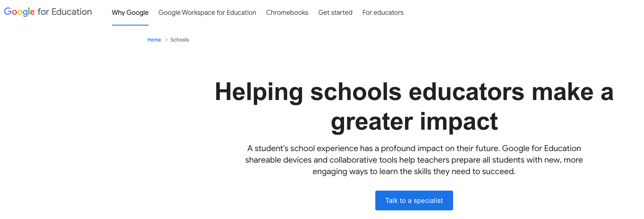Screen dimensions: 644x219
Task: Click the paragraph line starting "engaging ways to learn"
Action: tap(414, 171)
